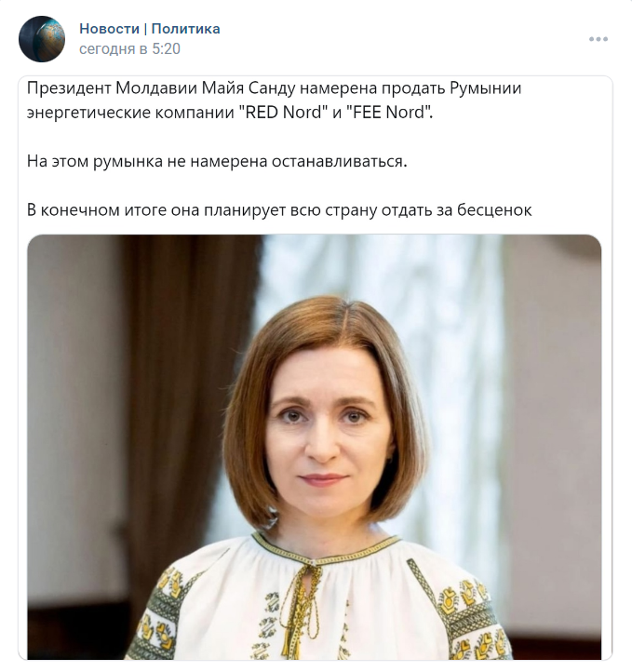Click the first paragraph starting with Президент Молдавии

(x=274, y=101)
